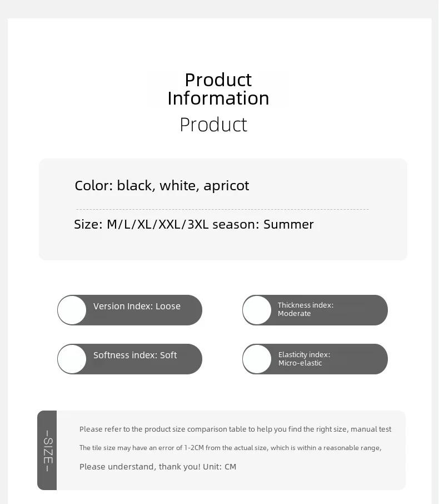
Task: Select the Color: black, white, apricot line
Action: point(162,185)
